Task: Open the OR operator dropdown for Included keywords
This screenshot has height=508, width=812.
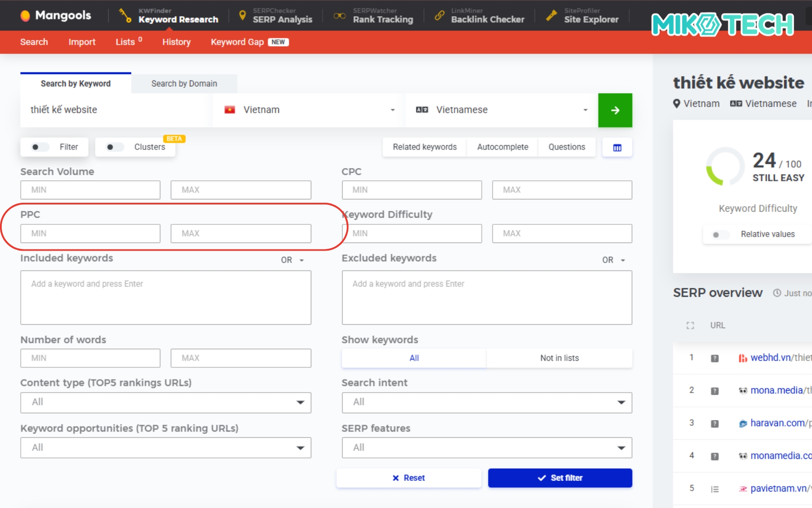Action: [292, 260]
